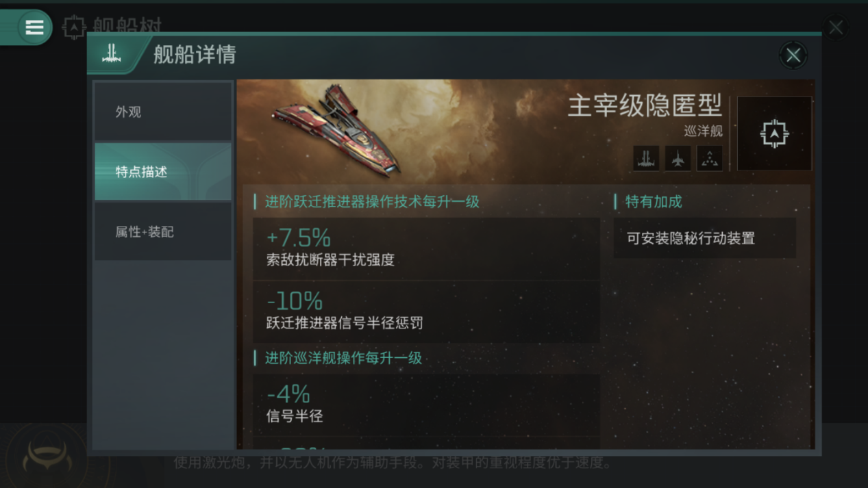Click the turret weapon role icon
Viewport: 868px width, 488px height.
646,158
